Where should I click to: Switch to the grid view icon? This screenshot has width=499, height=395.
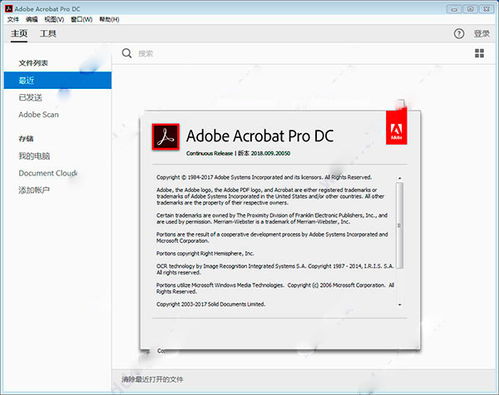click(479, 53)
